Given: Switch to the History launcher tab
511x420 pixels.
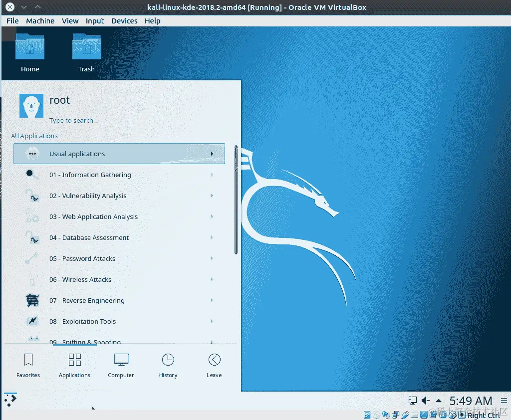Looking at the screenshot, I should pyautogui.click(x=168, y=366).
